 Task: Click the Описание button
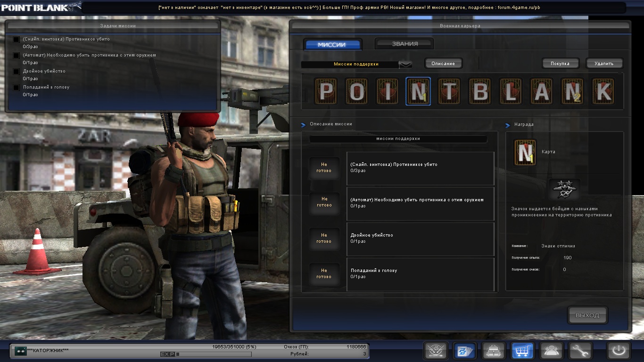pyautogui.click(x=443, y=63)
